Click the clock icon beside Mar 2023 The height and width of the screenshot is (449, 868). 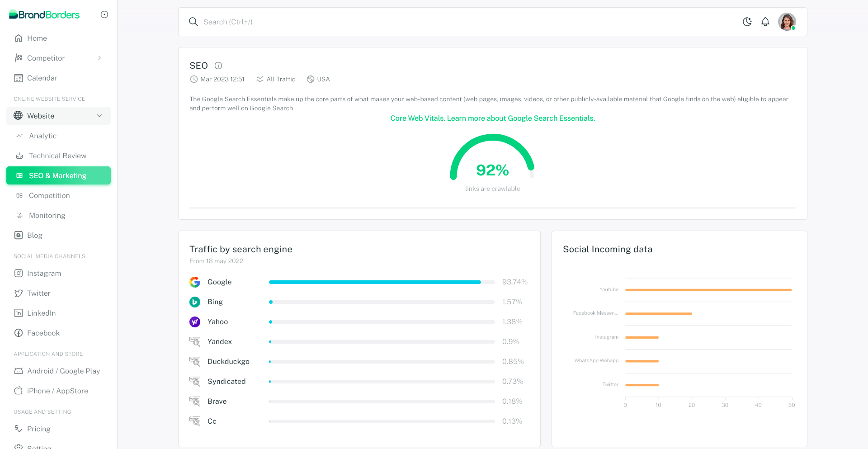pos(194,79)
